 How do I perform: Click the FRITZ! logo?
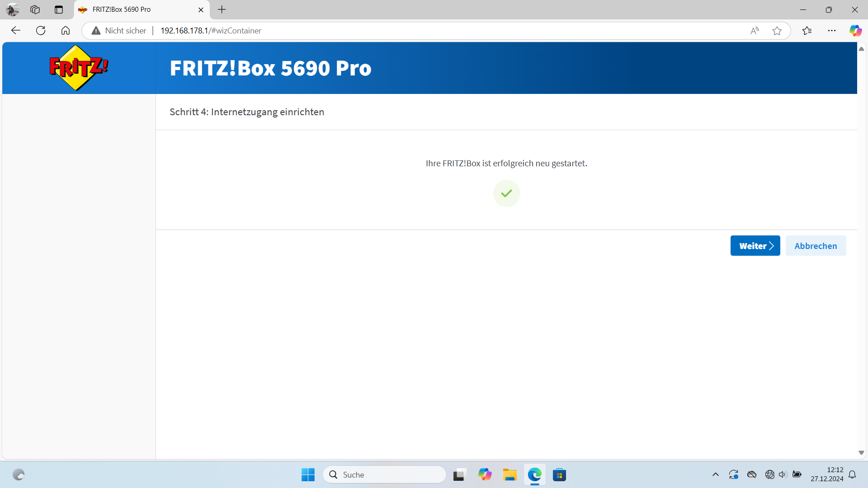point(79,68)
